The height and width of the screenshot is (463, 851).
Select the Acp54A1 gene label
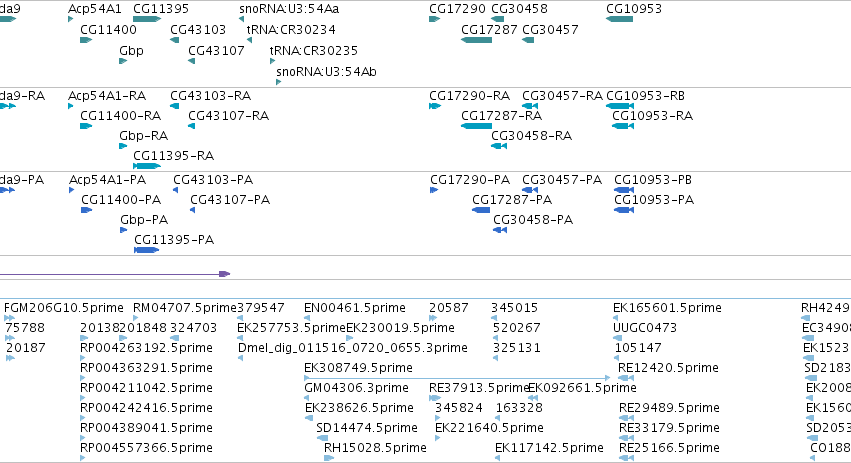(x=94, y=9)
